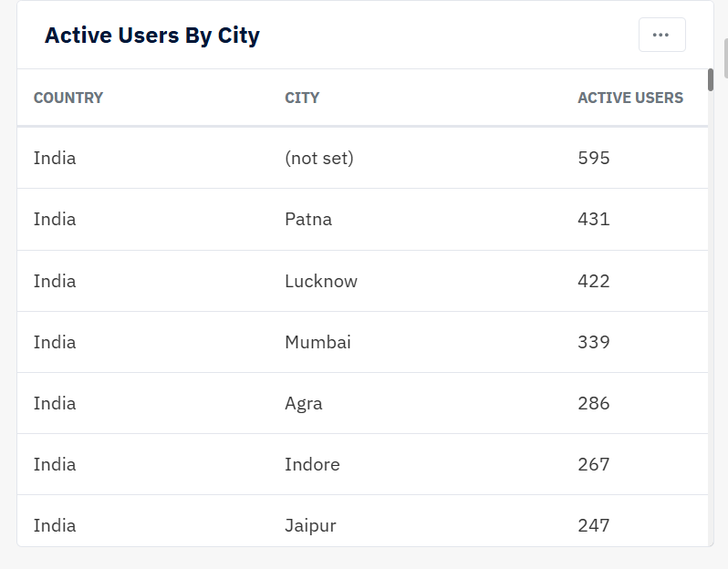Click the 595 active users value
This screenshot has height=569, width=728.
[x=594, y=159]
